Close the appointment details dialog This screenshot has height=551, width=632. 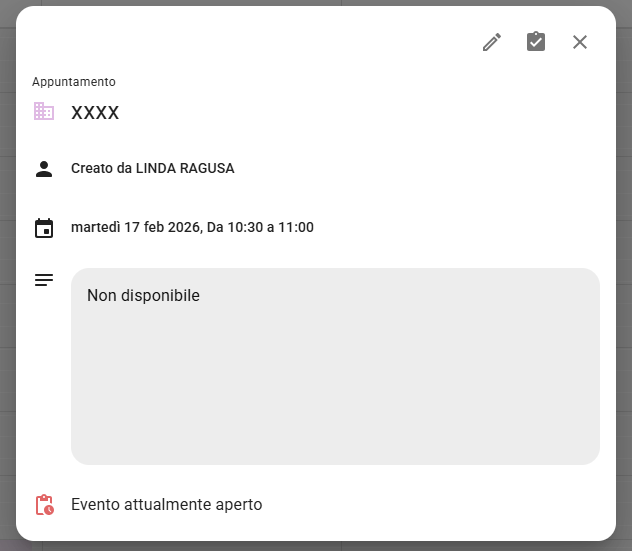[x=580, y=42]
